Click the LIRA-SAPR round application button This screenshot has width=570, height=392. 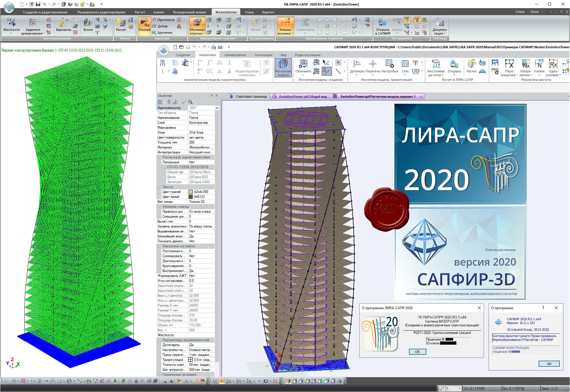click(9, 7)
